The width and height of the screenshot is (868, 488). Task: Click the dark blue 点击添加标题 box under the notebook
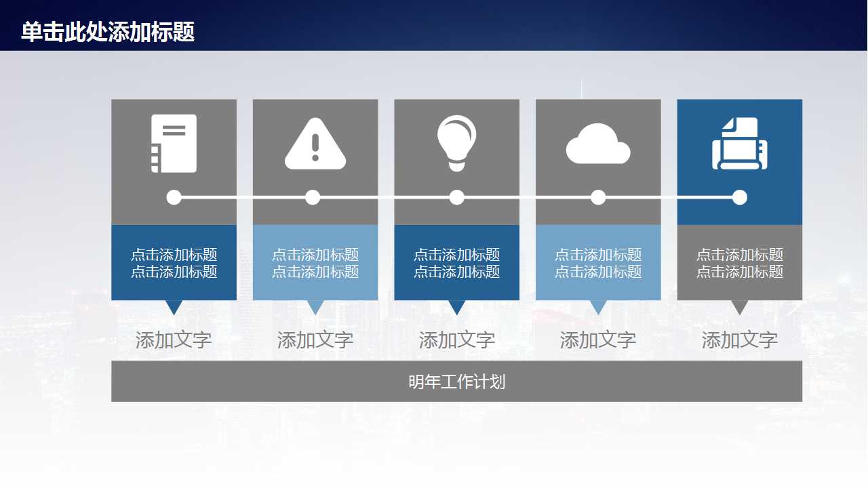174,263
